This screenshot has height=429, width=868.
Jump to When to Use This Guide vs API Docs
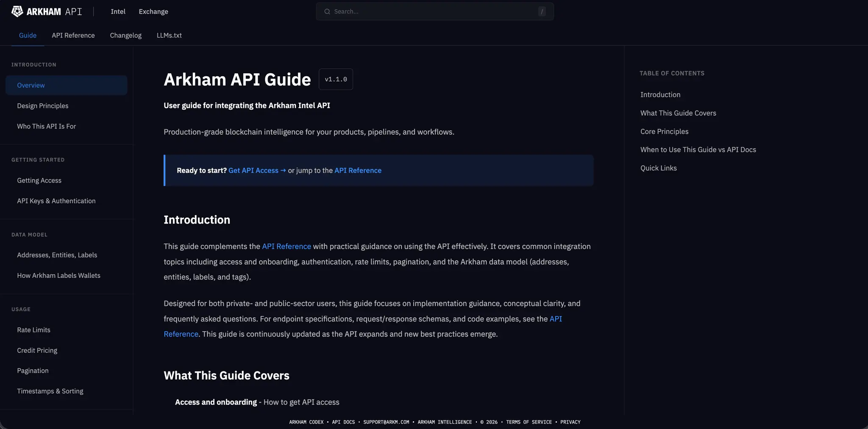[x=698, y=149]
